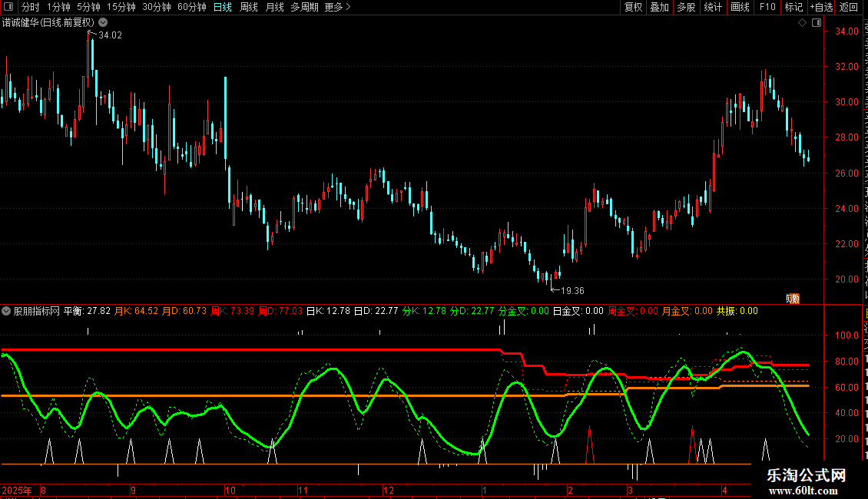The height and width of the screenshot is (499, 868).
Task: Expand 更多 periods list
Action: tap(337, 7)
